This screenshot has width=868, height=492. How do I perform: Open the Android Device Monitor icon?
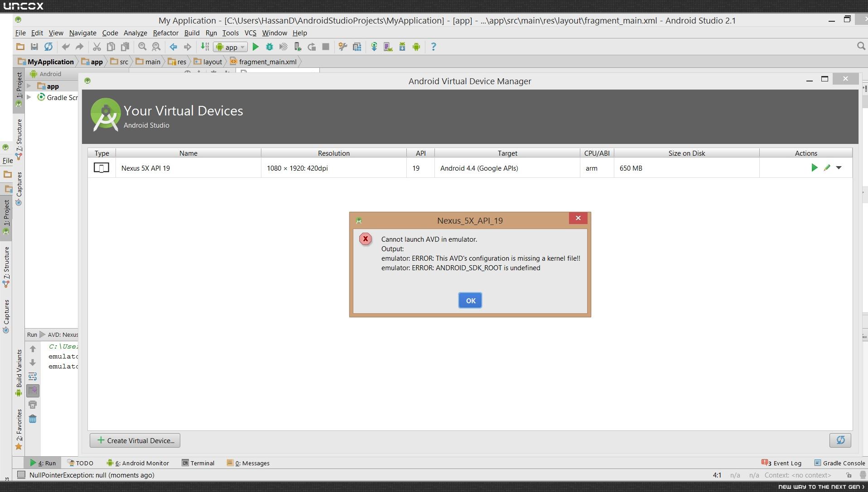pyautogui.click(x=416, y=47)
